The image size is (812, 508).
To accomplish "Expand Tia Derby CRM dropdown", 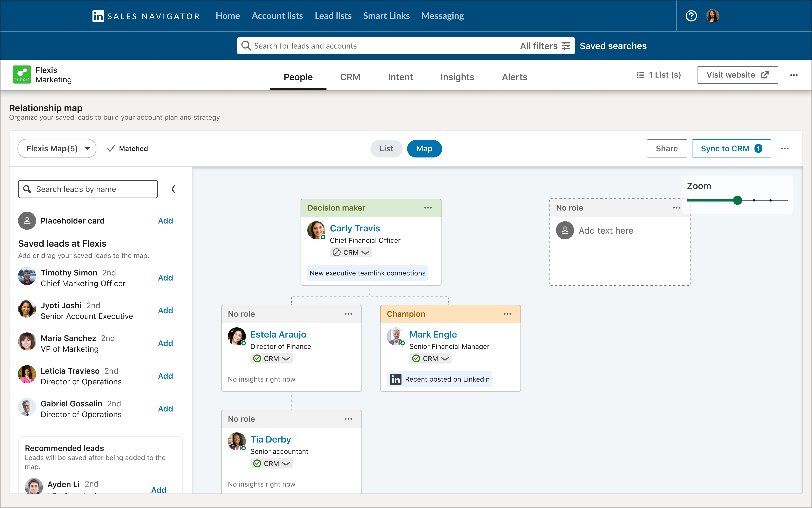I will coord(271,463).
